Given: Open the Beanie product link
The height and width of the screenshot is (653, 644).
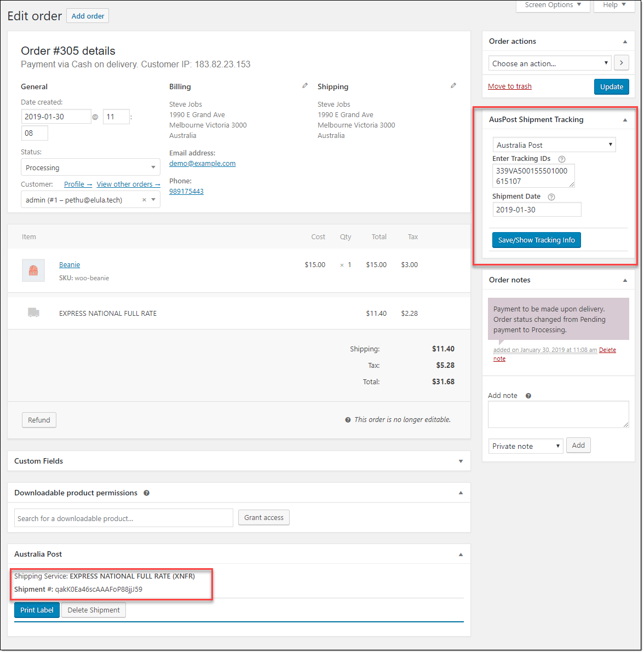Looking at the screenshot, I should [70, 264].
